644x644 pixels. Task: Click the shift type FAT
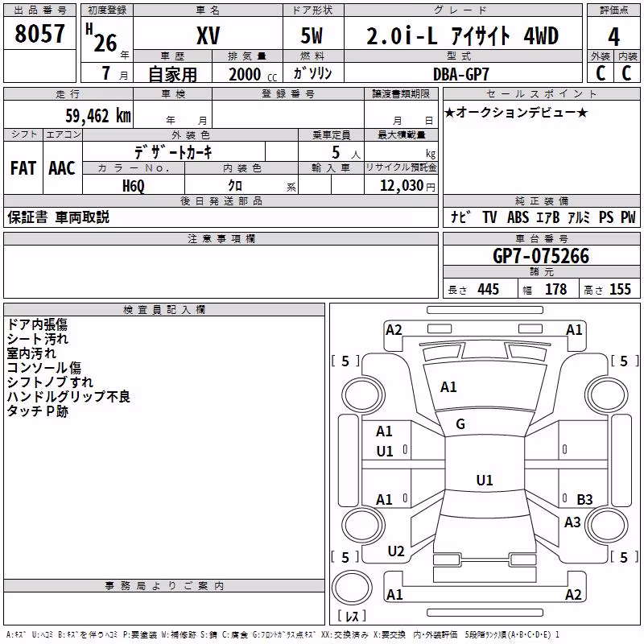click(23, 168)
